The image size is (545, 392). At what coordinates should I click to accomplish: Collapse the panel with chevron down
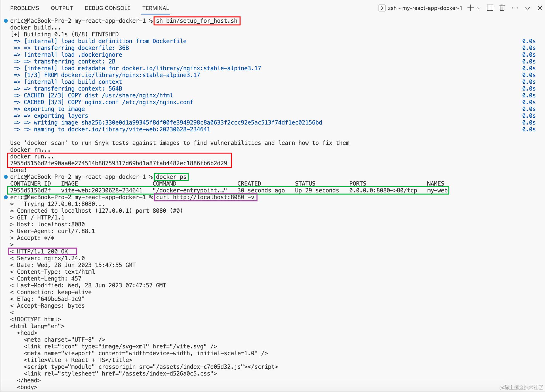click(528, 8)
